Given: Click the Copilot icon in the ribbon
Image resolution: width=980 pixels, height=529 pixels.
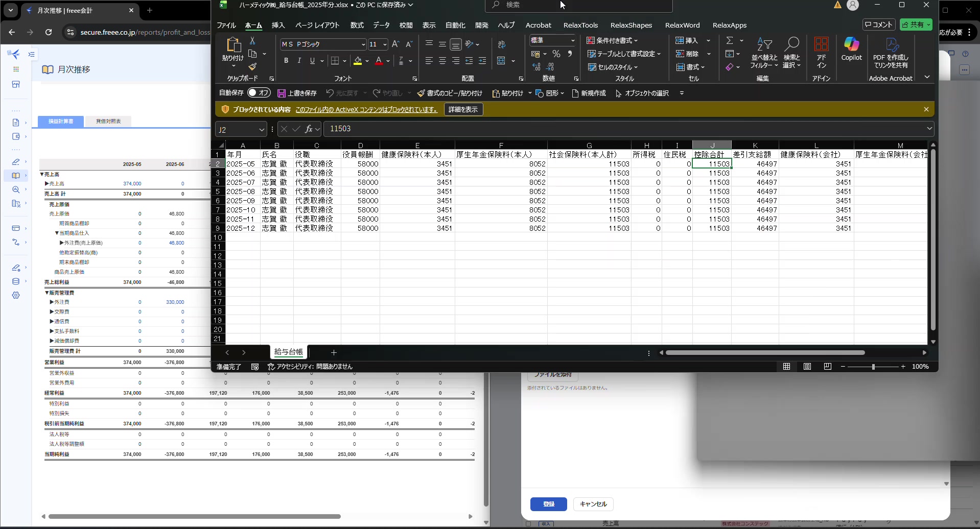Looking at the screenshot, I should 851,50.
